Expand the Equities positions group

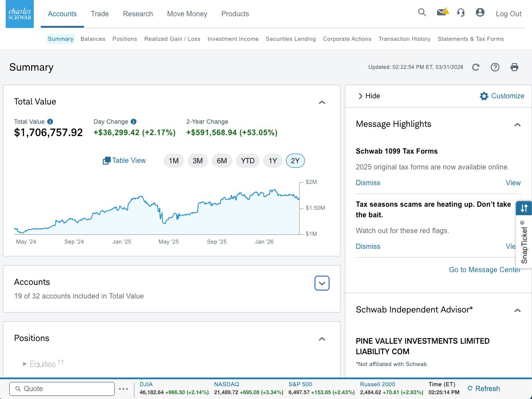click(25, 363)
